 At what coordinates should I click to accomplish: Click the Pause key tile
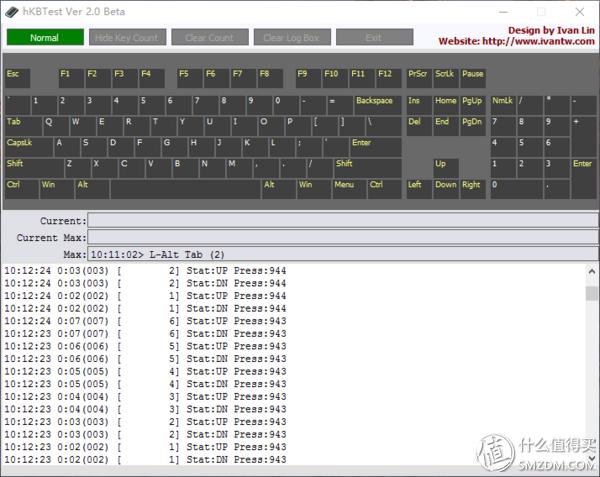pyautogui.click(x=473, y=78)
